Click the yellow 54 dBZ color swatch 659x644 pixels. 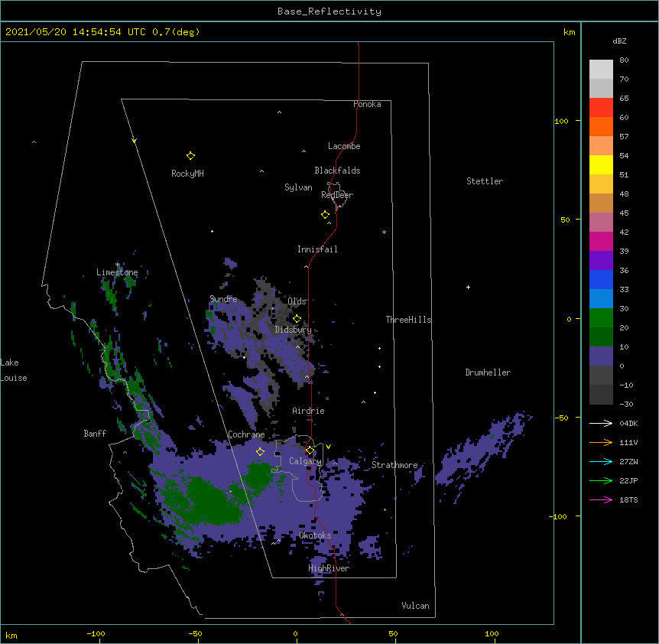click(601, 164)
